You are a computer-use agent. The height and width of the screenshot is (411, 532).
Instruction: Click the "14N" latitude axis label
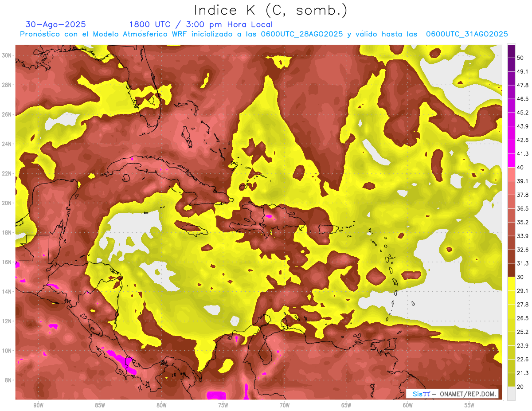[7, 292]
